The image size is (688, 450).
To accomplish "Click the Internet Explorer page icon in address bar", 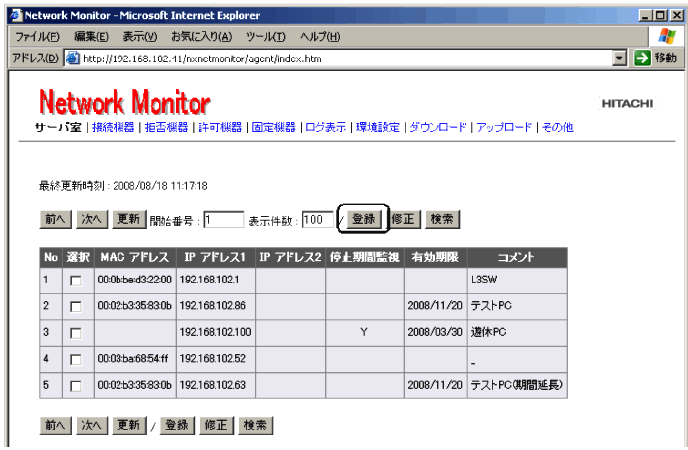I will (72, 58).
